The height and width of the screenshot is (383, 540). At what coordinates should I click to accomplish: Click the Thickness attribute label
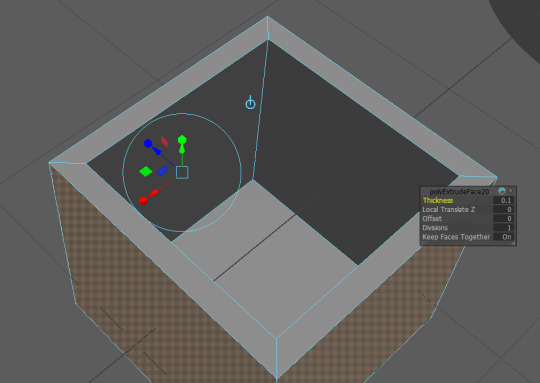point(438,200)
